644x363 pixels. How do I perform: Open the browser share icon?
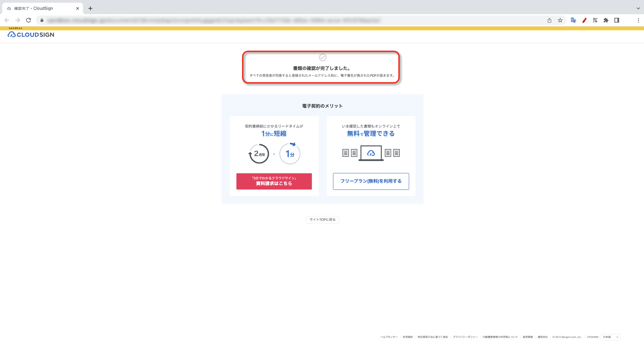click(549, 20)
